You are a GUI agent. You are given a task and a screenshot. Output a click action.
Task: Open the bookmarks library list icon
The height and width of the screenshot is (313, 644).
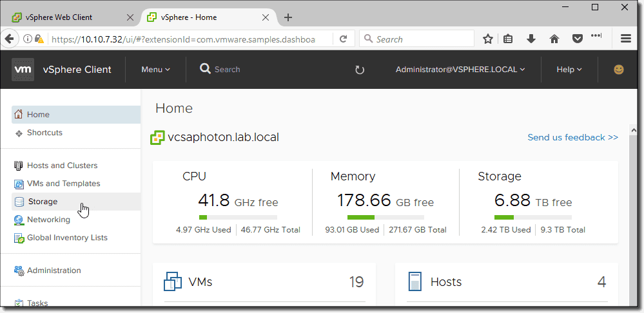coord(509,39)
